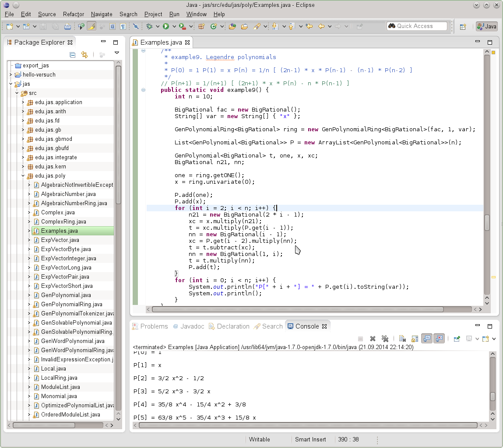Click the Open Task folder icon
Image resolution: width=503 pixels, height=448 pixels.
click(244, 26)
